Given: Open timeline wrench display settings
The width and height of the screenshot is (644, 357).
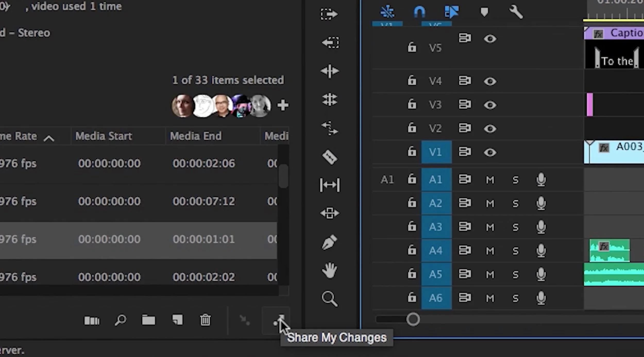Looking at the screenshot, I should tap(516, 12).
